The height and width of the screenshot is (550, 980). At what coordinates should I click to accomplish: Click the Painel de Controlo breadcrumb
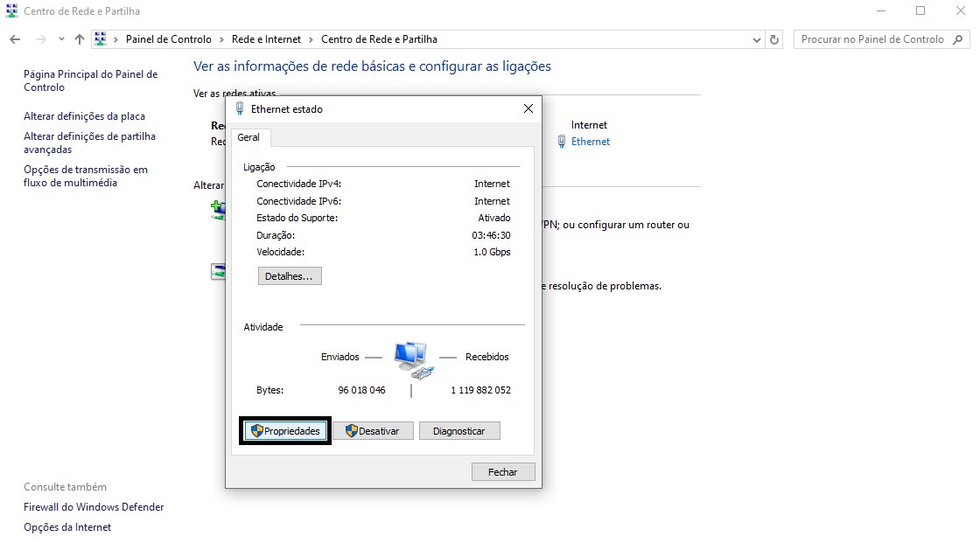tap(168, 39)
